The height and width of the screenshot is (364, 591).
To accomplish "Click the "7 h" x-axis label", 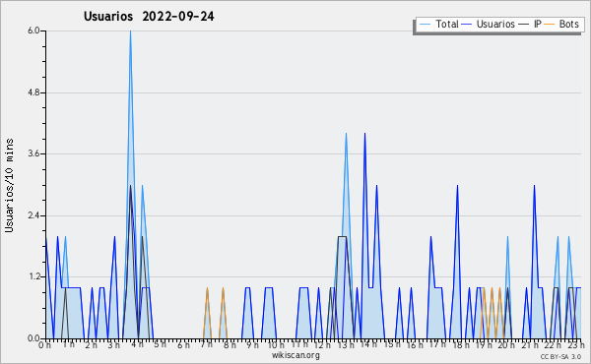I will point(207,344).
